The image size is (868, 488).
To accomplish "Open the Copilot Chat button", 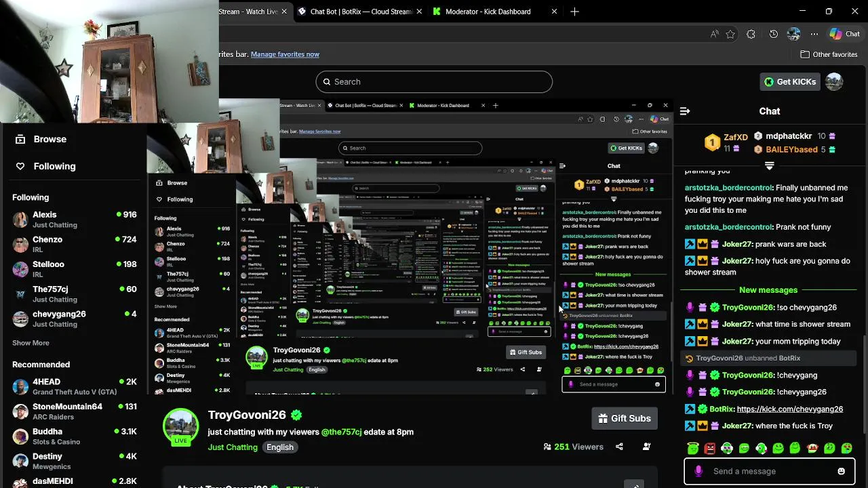I will [845, 34].
